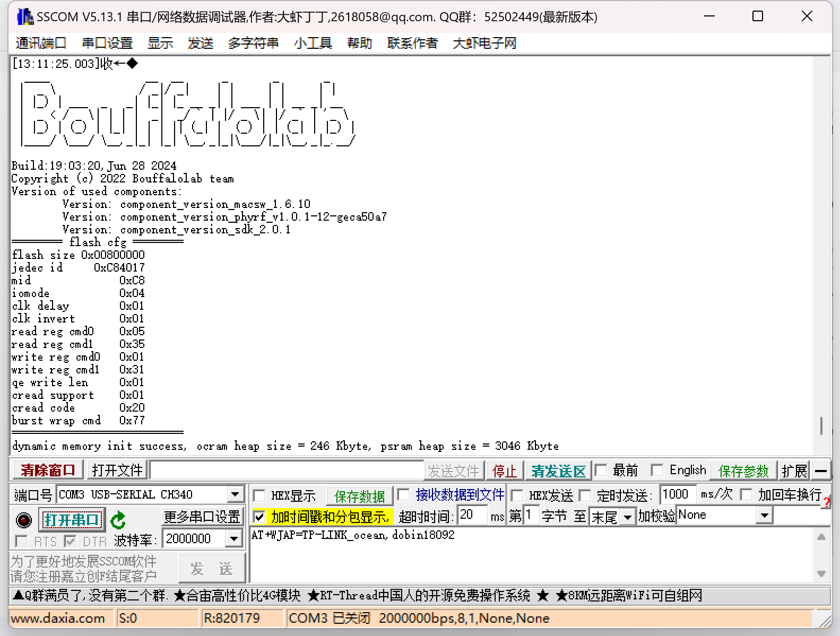Toggle the 加回车换行 checkbox

coord(746,494)
